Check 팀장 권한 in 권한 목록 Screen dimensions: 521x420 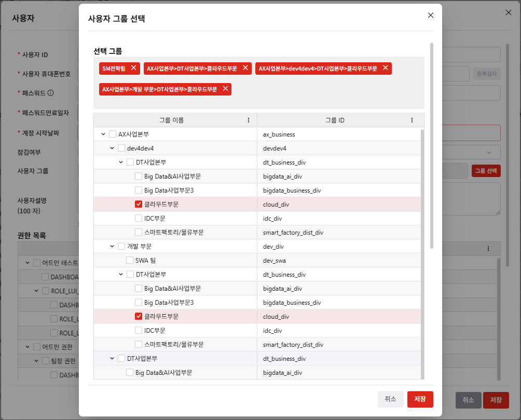coord(46,361)
